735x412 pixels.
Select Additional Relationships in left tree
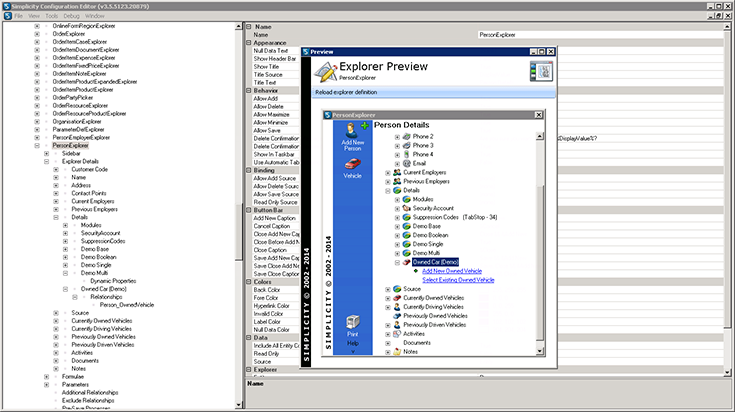tap(90, 392)
